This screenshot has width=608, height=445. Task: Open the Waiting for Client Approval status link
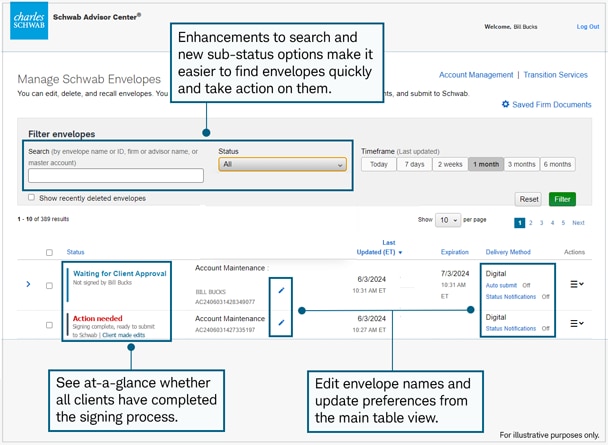[120, 274]
